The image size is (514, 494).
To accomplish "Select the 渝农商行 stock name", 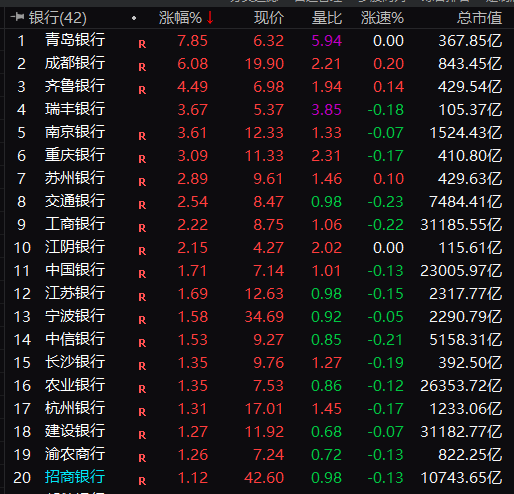I will (x=75, y=454).
